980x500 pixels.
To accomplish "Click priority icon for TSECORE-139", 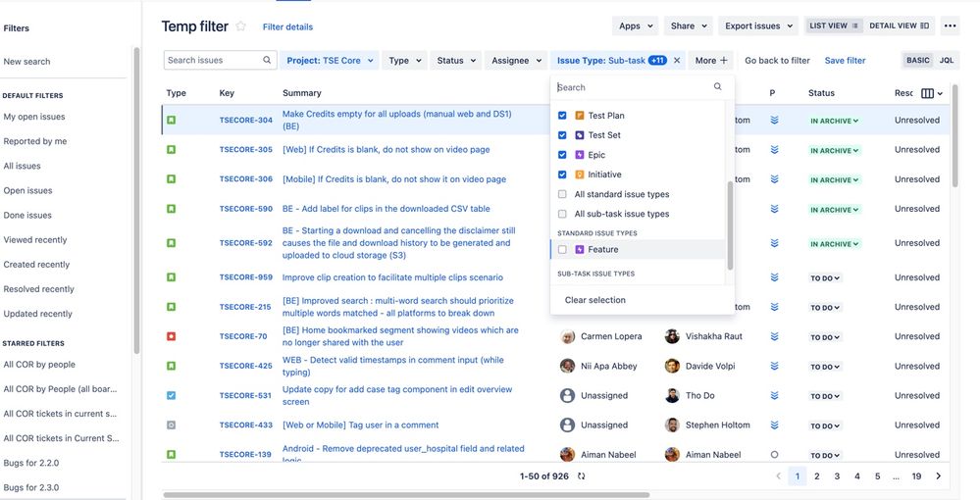I will tap(774, 455).
